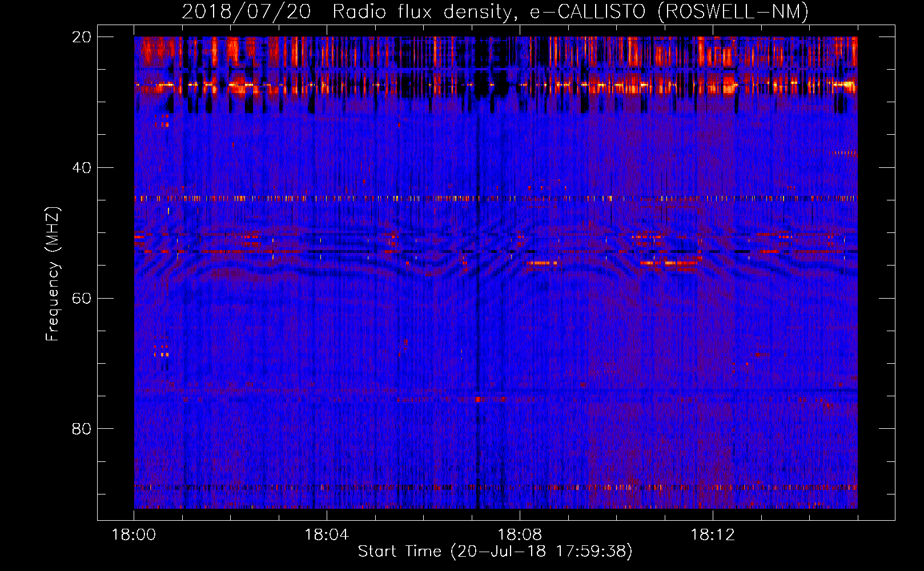Click the "60" frequency tick label
Viewport: 924px width, 571px height.
[x=82, y=298]
